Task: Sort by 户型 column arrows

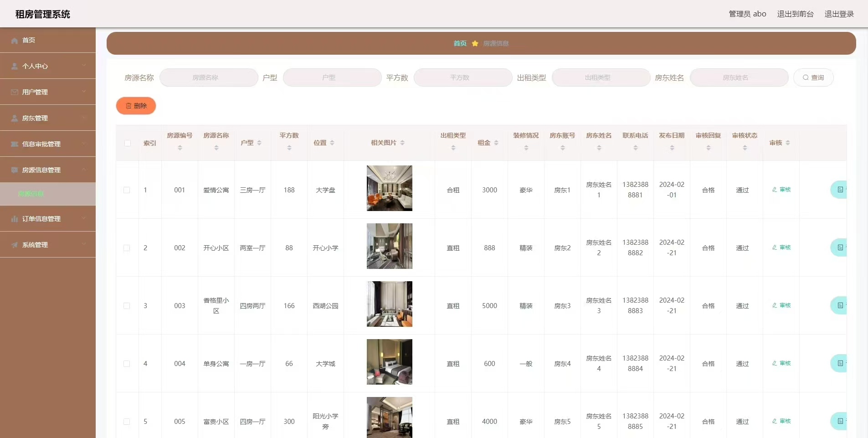Action: click(x=259, y=143)
